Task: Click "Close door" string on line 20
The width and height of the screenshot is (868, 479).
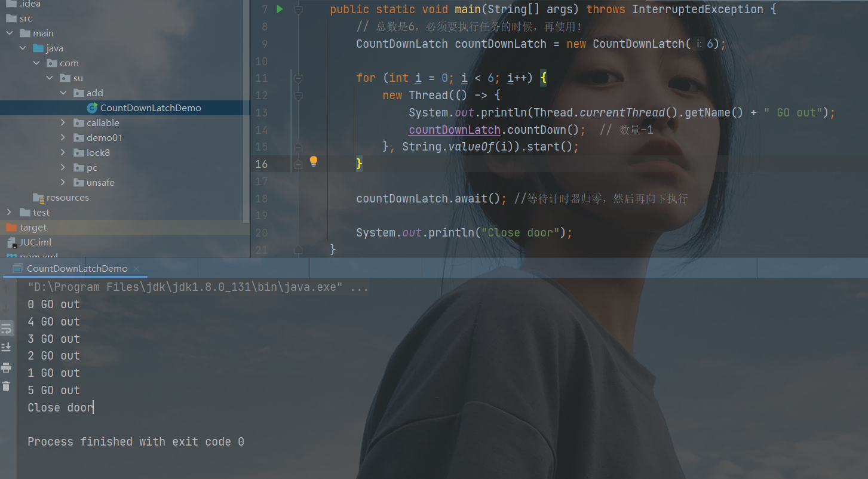Action: (520, 233)
